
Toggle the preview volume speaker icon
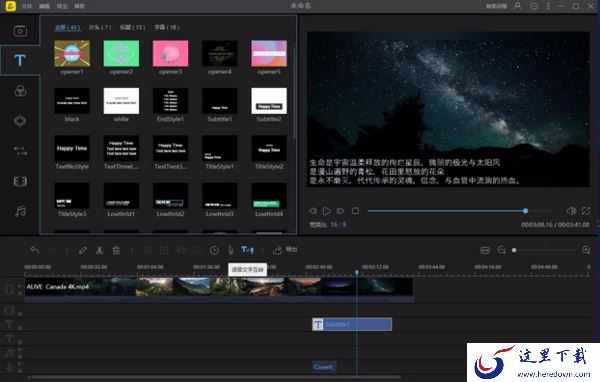pyautogui.click(x=571, y=211)
